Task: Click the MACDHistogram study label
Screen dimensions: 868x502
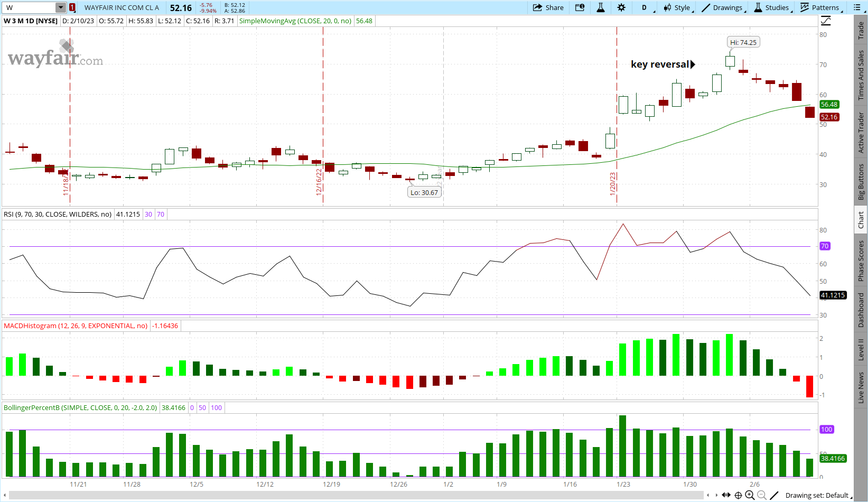Action: point(76,326)
